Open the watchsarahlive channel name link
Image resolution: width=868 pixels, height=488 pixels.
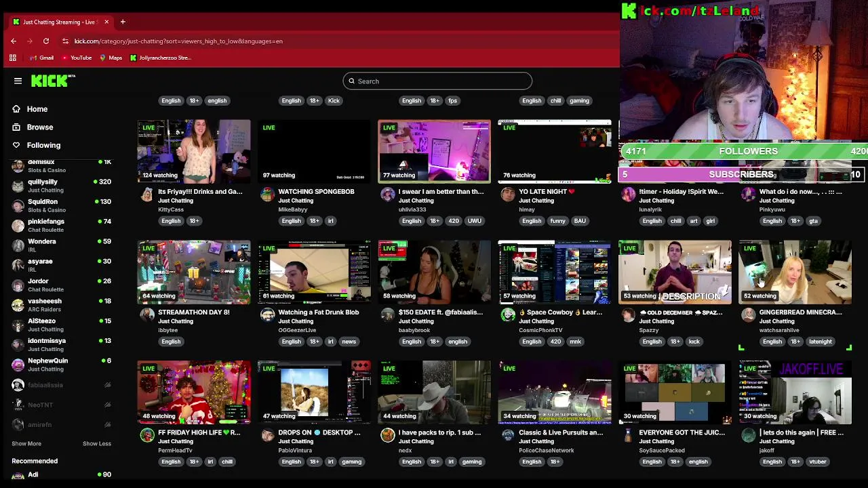coord(779,330)
